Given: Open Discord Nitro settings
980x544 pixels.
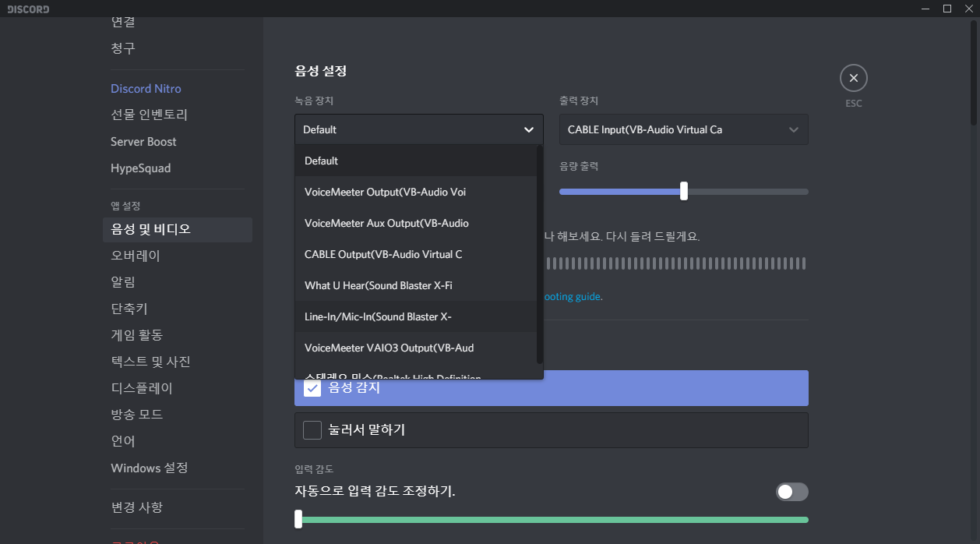Looking at the screenshot, I should [x=146, y=89].
